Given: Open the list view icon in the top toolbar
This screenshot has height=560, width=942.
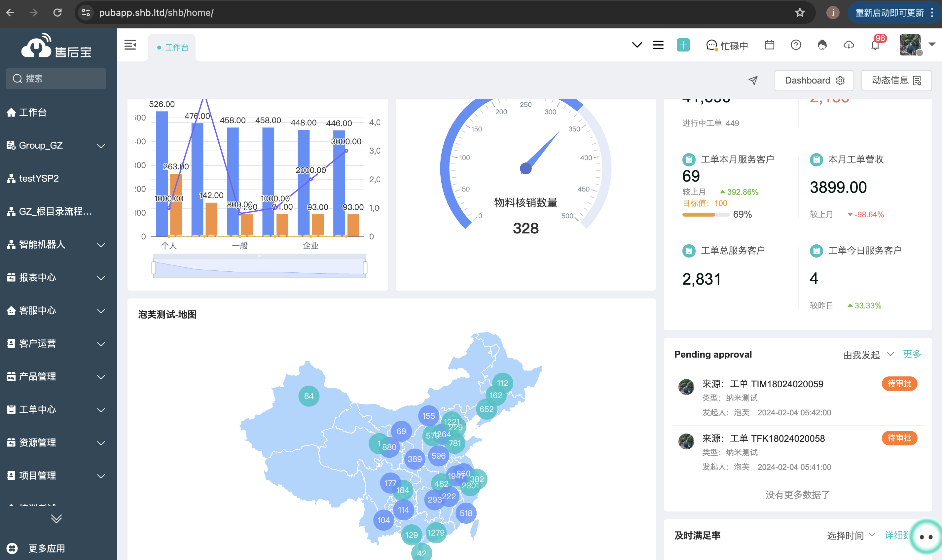Looking at the screenshot, I should [x=658, y=45].
